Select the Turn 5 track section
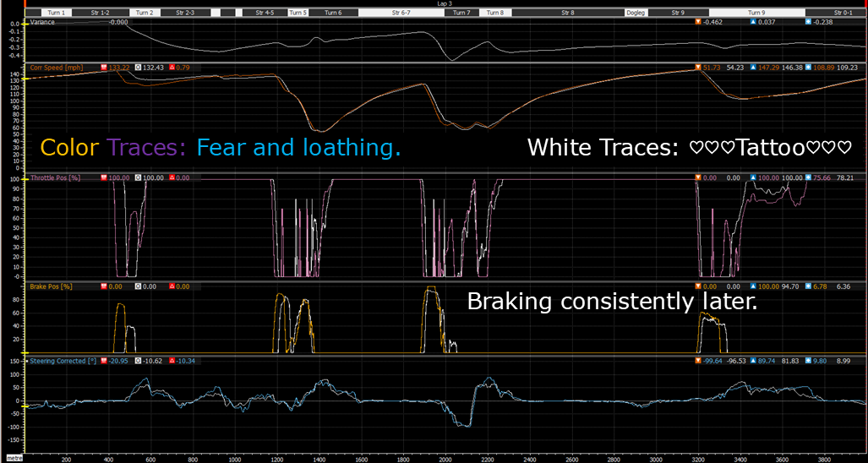Viewport: 868px width, 463px height. [298, 12]
